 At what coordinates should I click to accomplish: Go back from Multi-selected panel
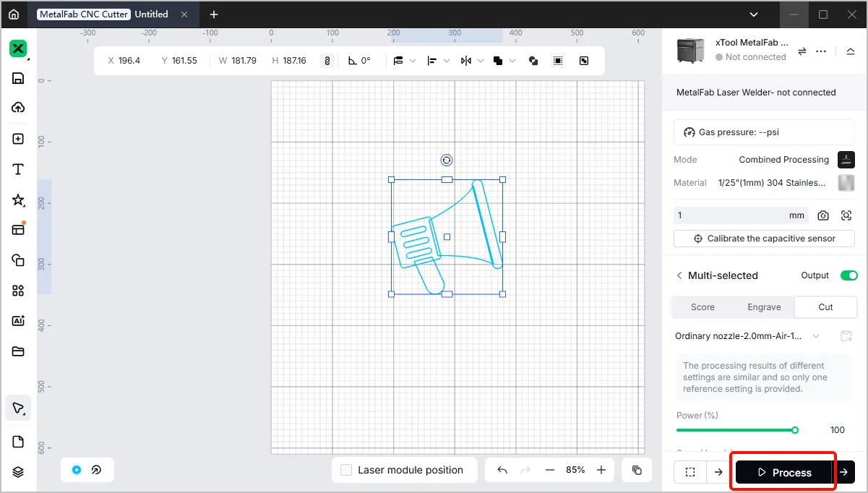pyautogui.click(x=679, y=275)
